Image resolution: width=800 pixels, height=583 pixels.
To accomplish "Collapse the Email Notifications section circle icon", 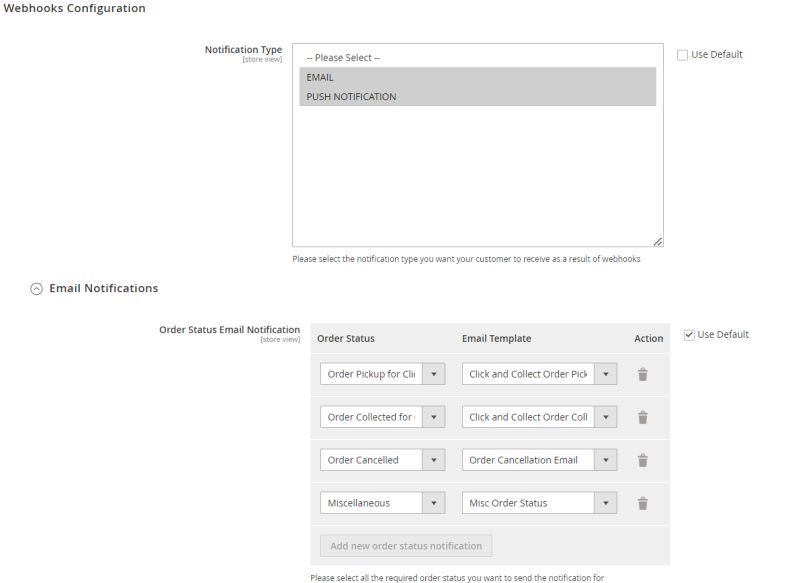I will click(x=36, y=289).
